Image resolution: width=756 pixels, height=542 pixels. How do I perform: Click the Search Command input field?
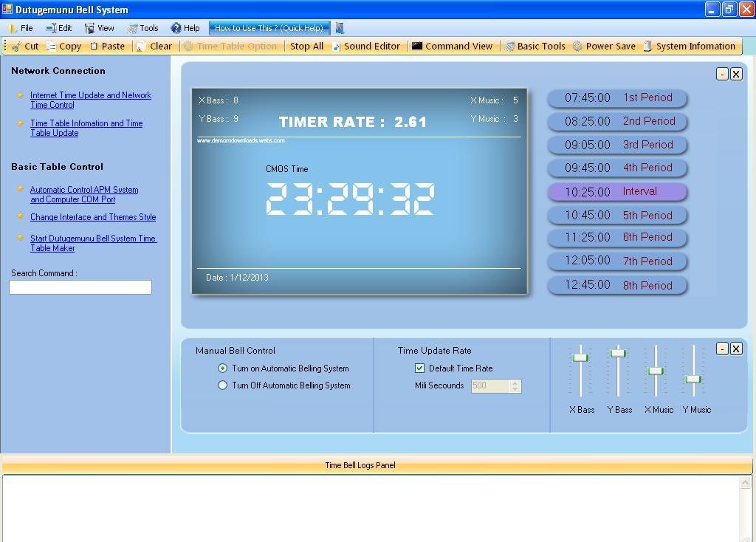click(x=80, y=287)
